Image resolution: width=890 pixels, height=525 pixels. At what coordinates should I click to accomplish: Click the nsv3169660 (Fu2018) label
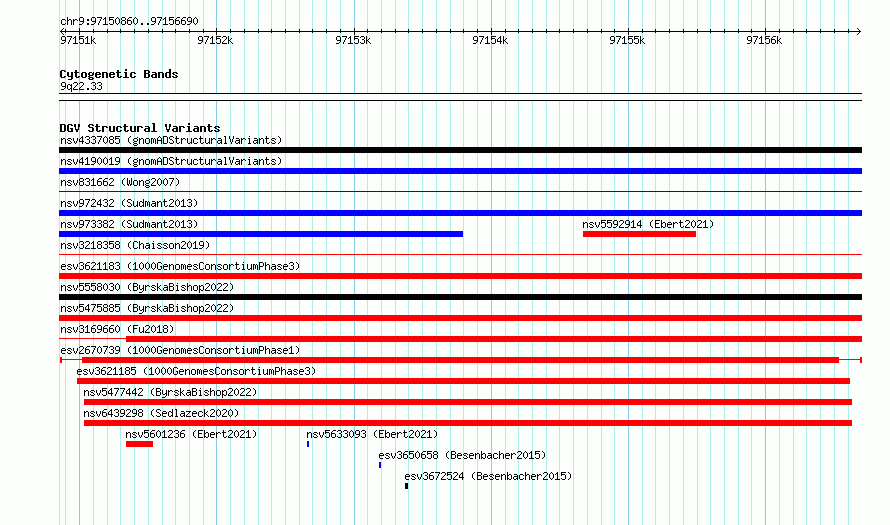click(x=117, y=329)
